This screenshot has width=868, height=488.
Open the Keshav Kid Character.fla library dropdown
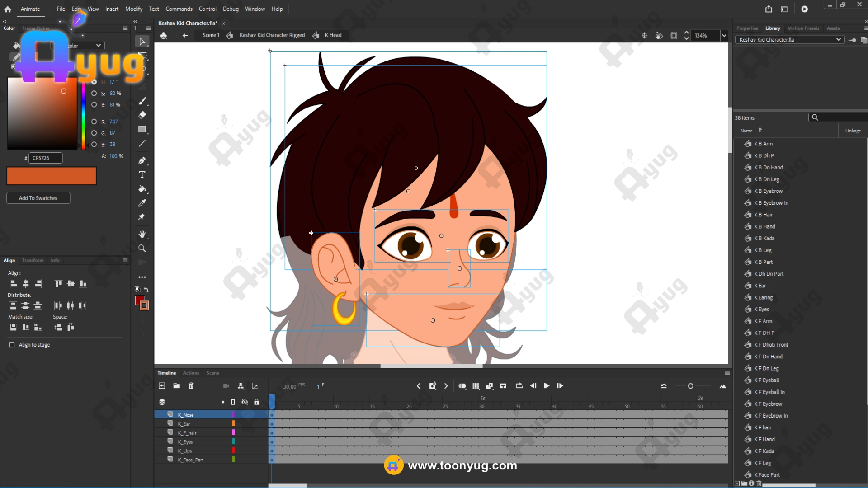(839, 40)
